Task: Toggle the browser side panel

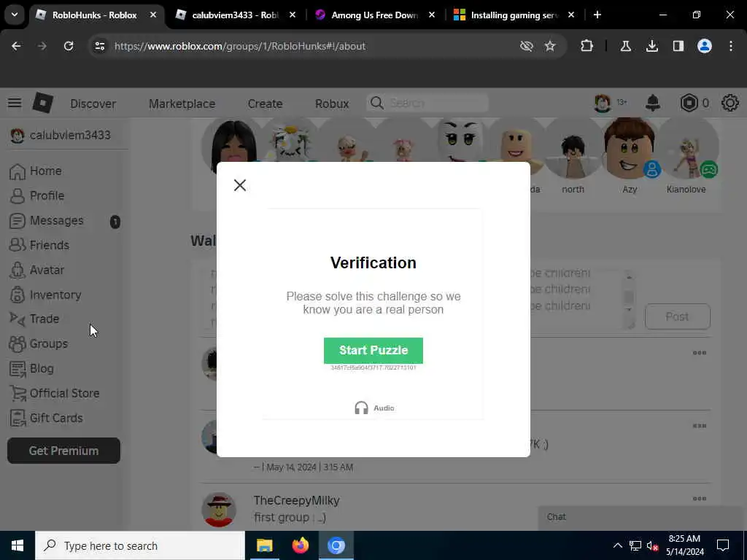Action: click(678, 46)
